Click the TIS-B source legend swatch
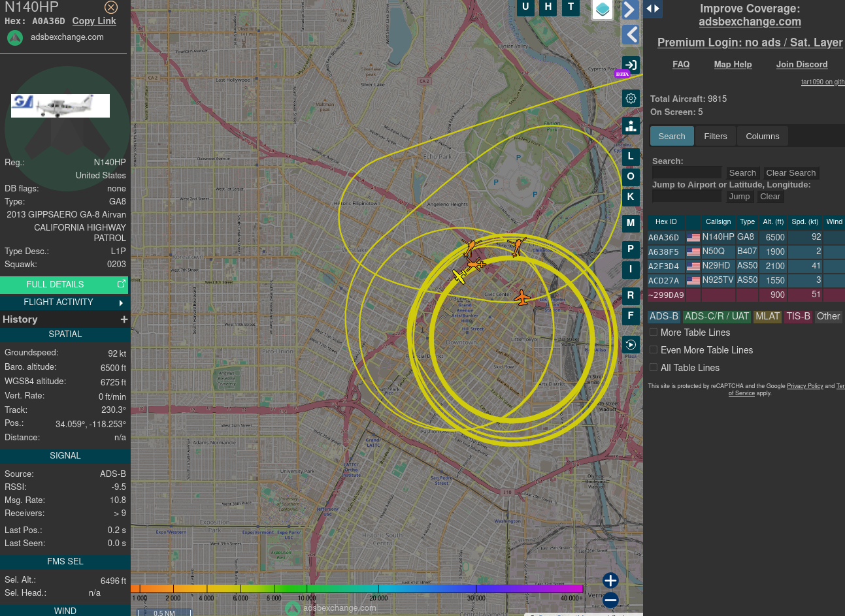Image resolution: width=845 pixels, height=616 pixels. pyautogui.click(x=798, y=316)
